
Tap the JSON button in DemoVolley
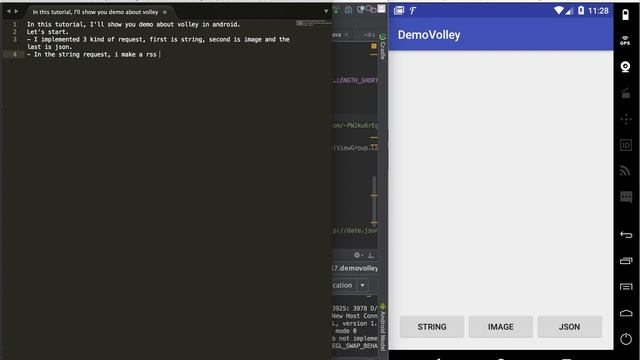click(x=569, y=327)
